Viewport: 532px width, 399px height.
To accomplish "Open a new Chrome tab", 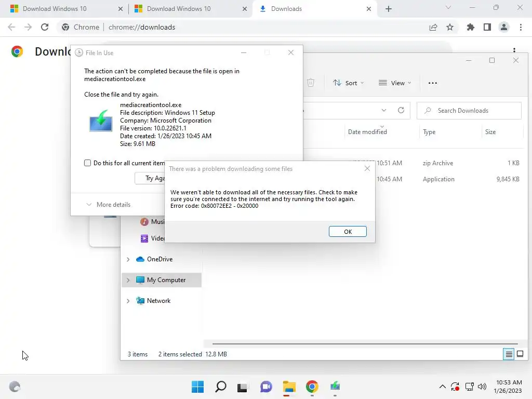I will pos(389,9).
